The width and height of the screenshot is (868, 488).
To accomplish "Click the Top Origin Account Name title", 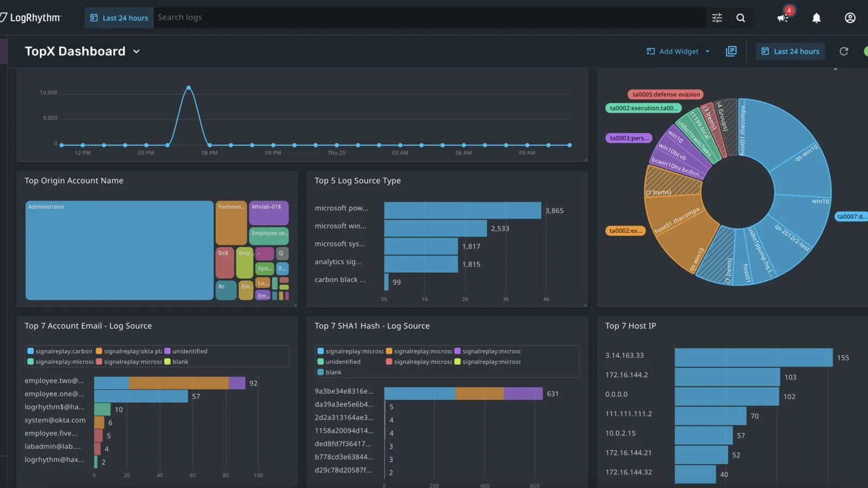I will [74, 181].
